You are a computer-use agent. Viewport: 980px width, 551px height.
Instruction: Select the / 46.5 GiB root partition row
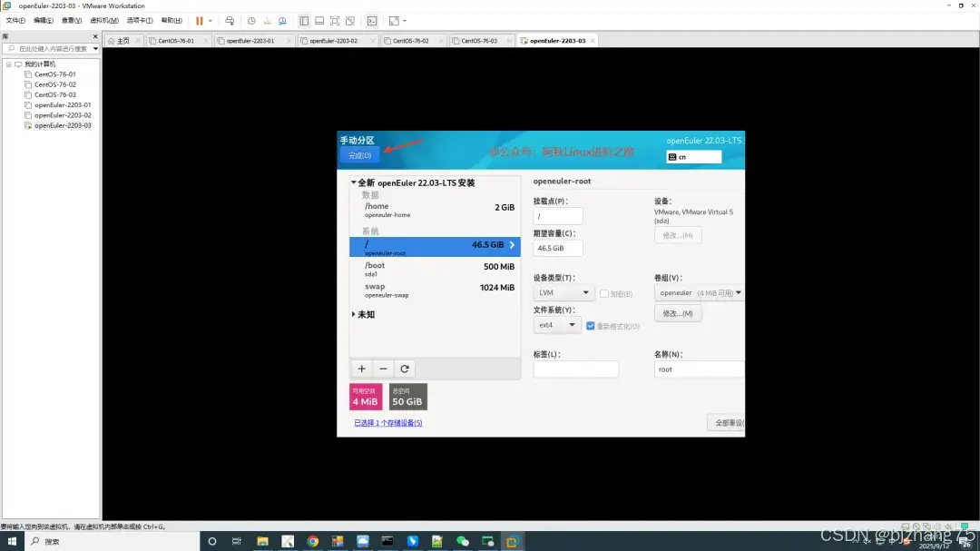pyautogui.click(x=435, y=246)
